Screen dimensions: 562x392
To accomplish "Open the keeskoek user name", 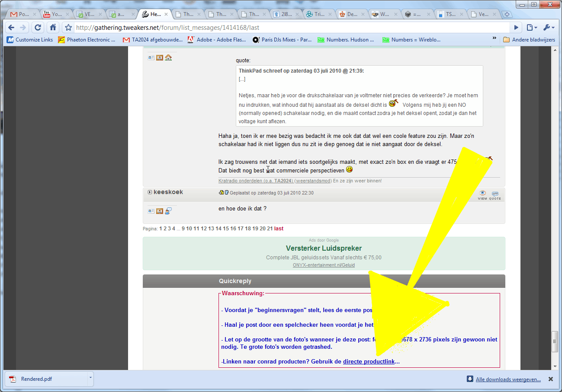I will (168, 192).
